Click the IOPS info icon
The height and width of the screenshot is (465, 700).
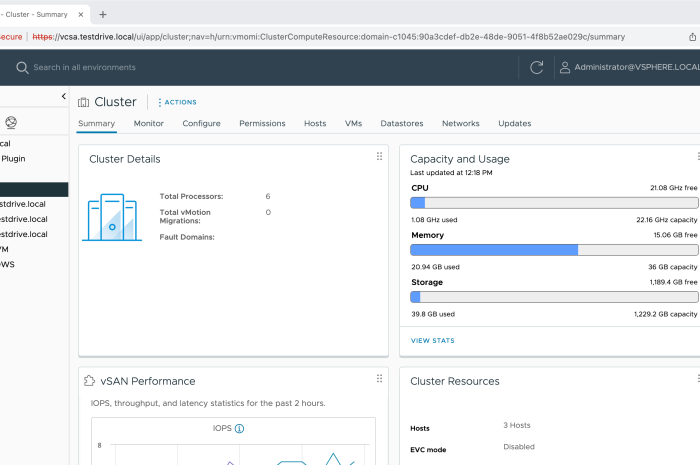click(239, 429)
